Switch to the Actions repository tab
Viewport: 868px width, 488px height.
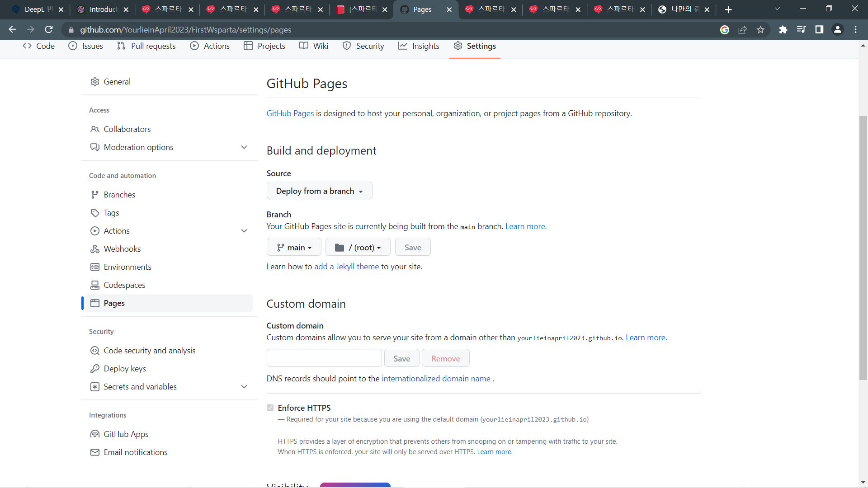210,46
